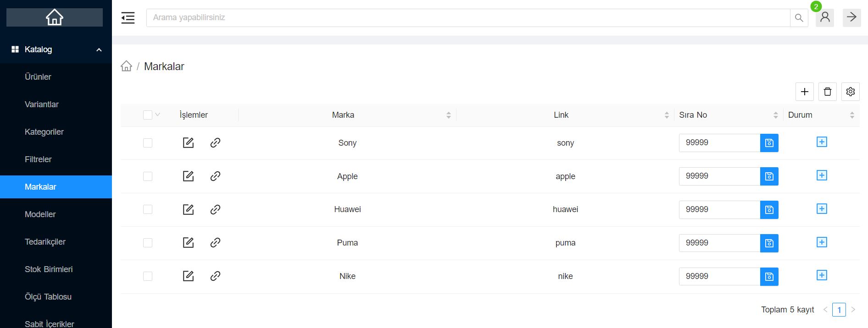Image resolution: width=868 pixels, height=328 pixels.
Task: Open Ürünler in the sidebar
Action: click(56, 77)
